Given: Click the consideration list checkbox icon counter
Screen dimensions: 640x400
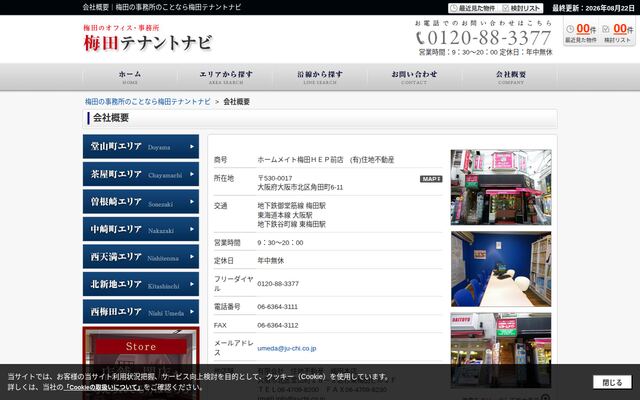Looking at the screenshot, I should point(618,33).
